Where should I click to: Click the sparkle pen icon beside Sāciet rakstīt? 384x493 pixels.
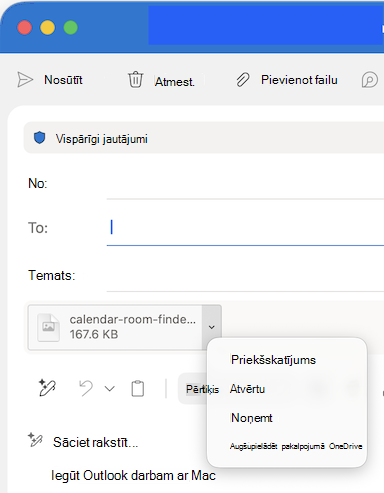point(35,440)
